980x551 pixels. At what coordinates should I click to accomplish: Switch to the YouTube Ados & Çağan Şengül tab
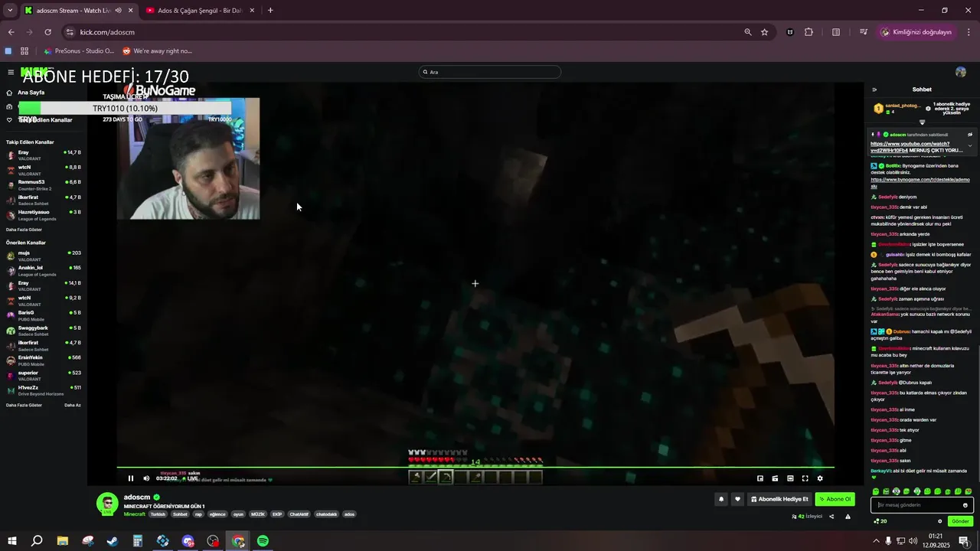pos(199,11)
